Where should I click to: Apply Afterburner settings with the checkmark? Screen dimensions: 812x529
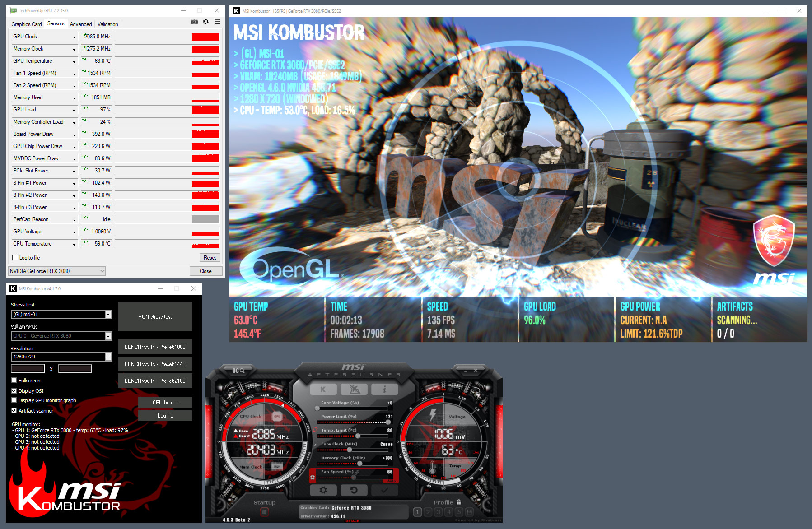tap(384, 490)
